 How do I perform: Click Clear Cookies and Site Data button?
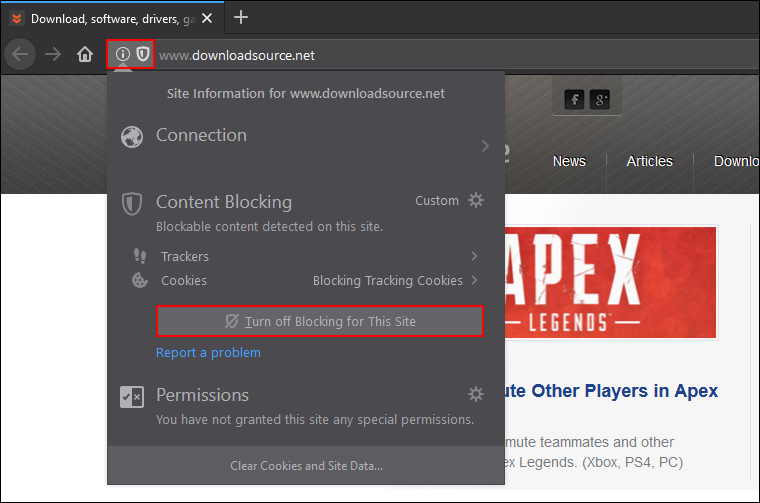point(306,466)
